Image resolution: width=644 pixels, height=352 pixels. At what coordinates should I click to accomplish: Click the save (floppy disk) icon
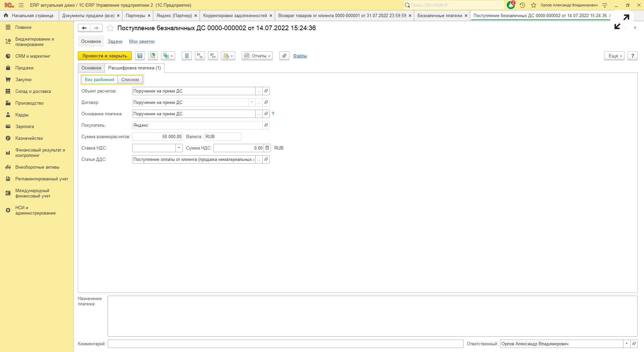tap(140, 56)
